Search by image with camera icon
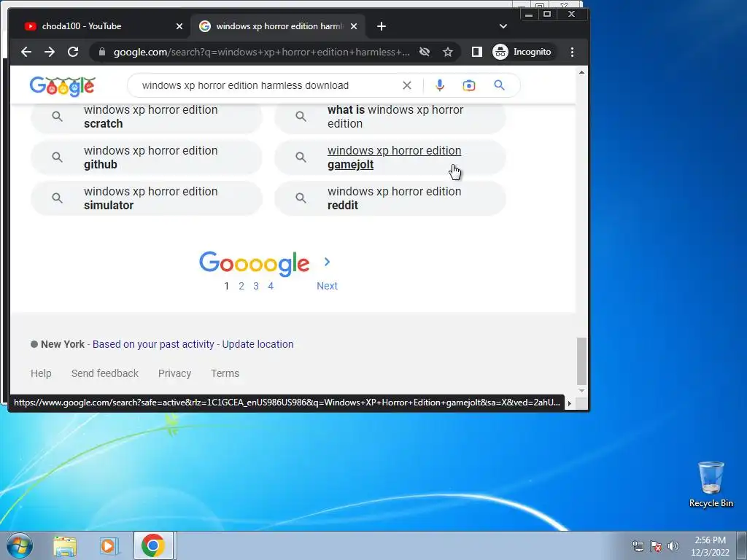 click(469, 86)
